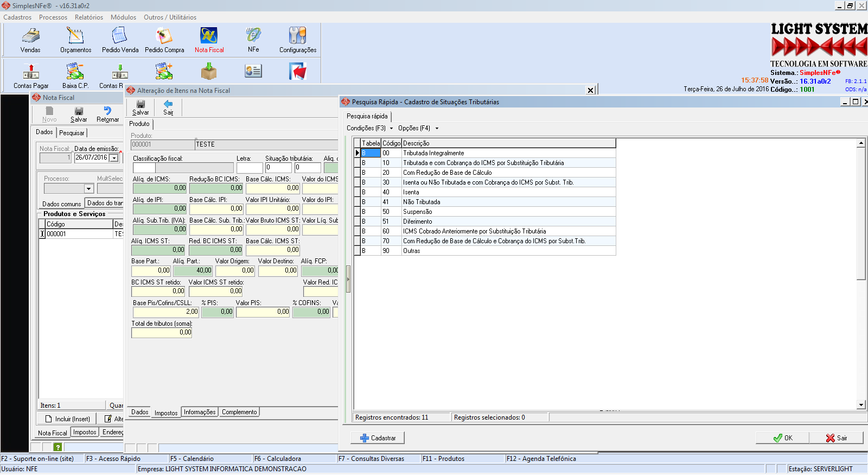This screenshot has height=475, width=868.
Task: Click Sair button in Pesquisa Rápida
Action: [837, 438]
